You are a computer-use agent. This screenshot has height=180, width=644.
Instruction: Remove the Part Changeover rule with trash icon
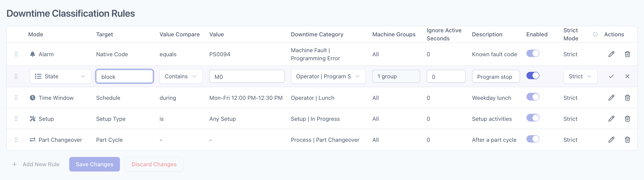(627, 140)
